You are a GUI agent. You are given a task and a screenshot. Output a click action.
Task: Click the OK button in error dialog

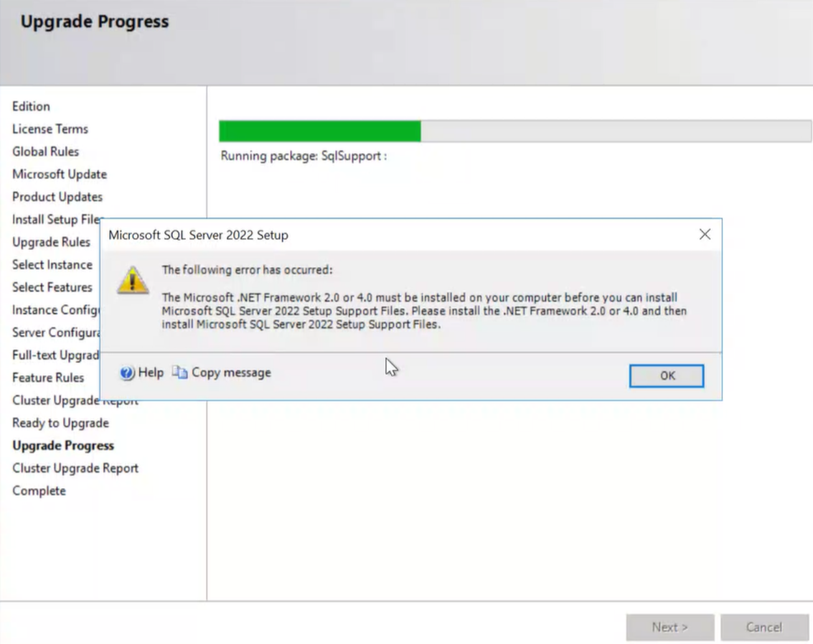(667, 376)
